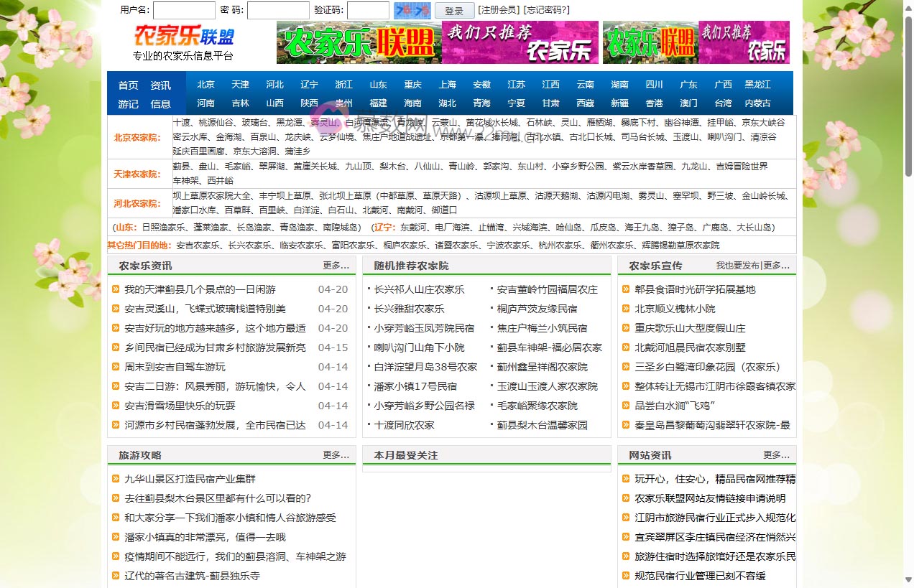The width and height of the screenshot is (914, 588).
Task: Select 四川 in the province navigation
Action: [x=654, y=84]
